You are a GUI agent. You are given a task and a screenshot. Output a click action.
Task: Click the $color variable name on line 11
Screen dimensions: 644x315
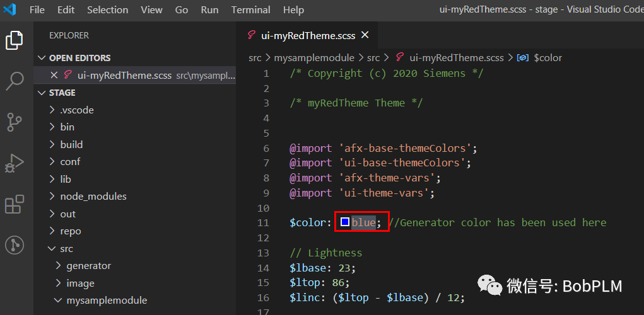(x=308, y=223)
